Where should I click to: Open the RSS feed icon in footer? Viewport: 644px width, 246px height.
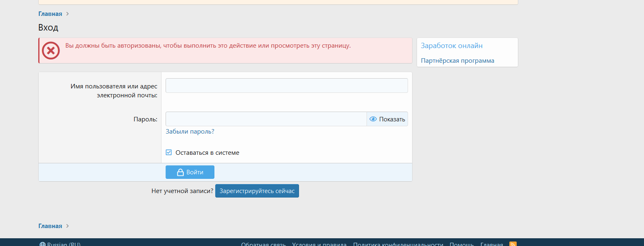click(513, 244)
